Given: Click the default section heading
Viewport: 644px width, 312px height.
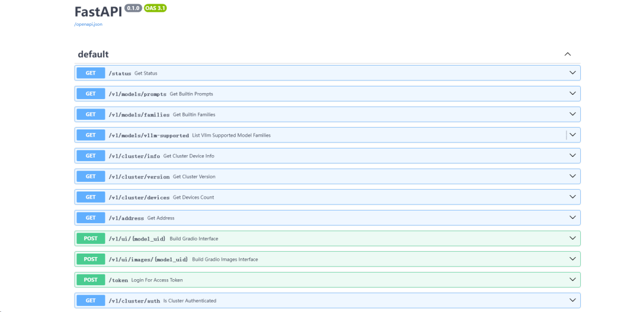Looking at the screenshot, I should point(93,54).
